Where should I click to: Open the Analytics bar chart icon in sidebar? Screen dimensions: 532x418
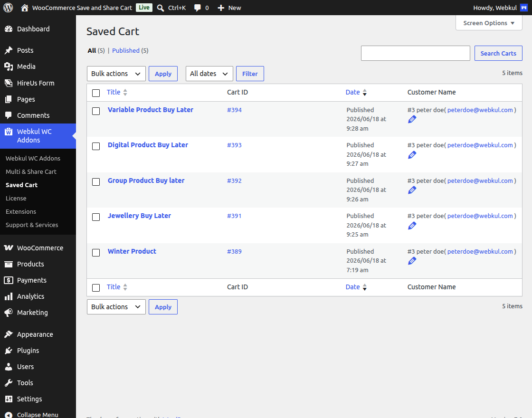click(x=9, y=296)
